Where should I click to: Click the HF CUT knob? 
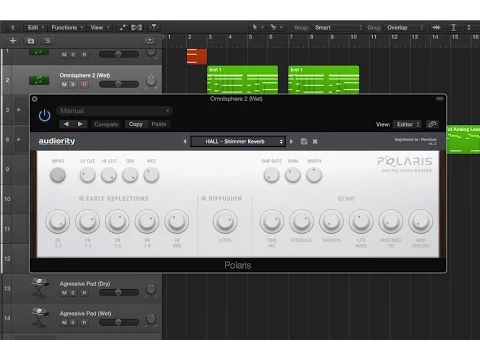109,175
